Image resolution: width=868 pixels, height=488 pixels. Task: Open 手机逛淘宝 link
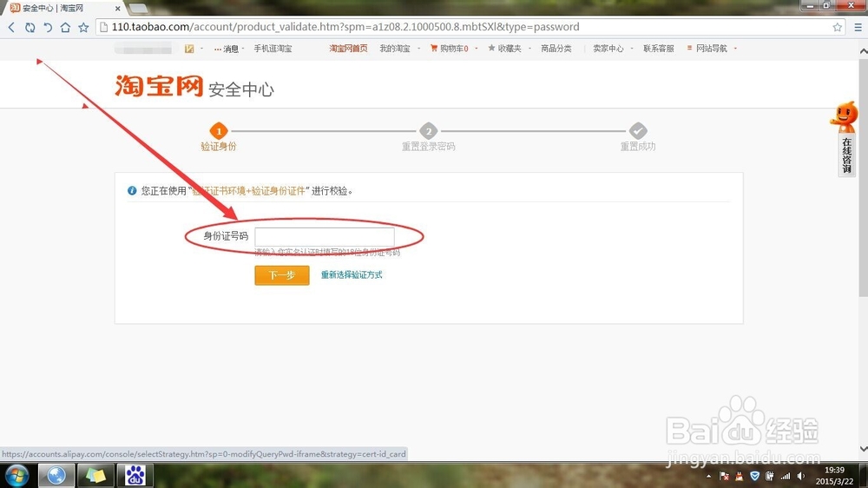click(273, 49)
